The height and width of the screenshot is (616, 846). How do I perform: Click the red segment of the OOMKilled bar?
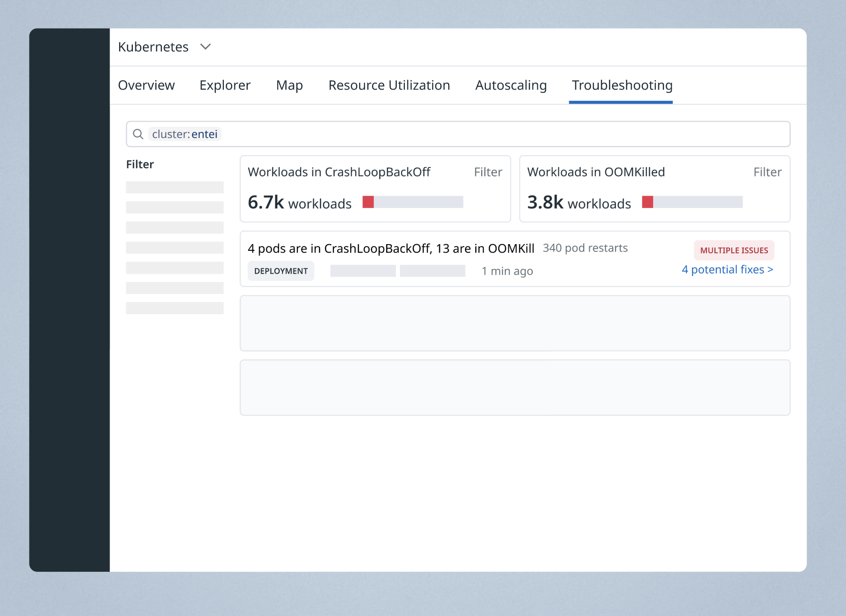pos(647,202)
